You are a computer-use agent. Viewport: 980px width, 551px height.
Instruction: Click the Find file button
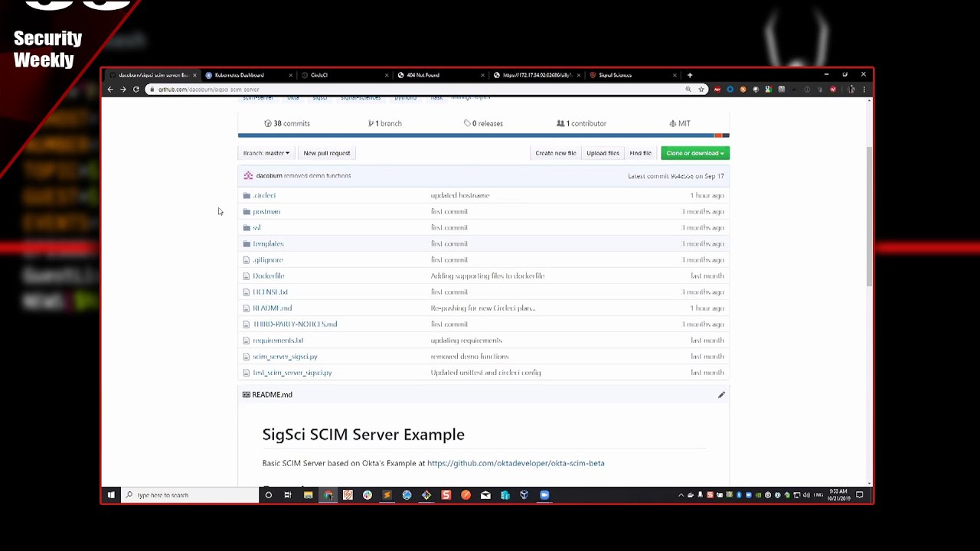coord(640,153)
